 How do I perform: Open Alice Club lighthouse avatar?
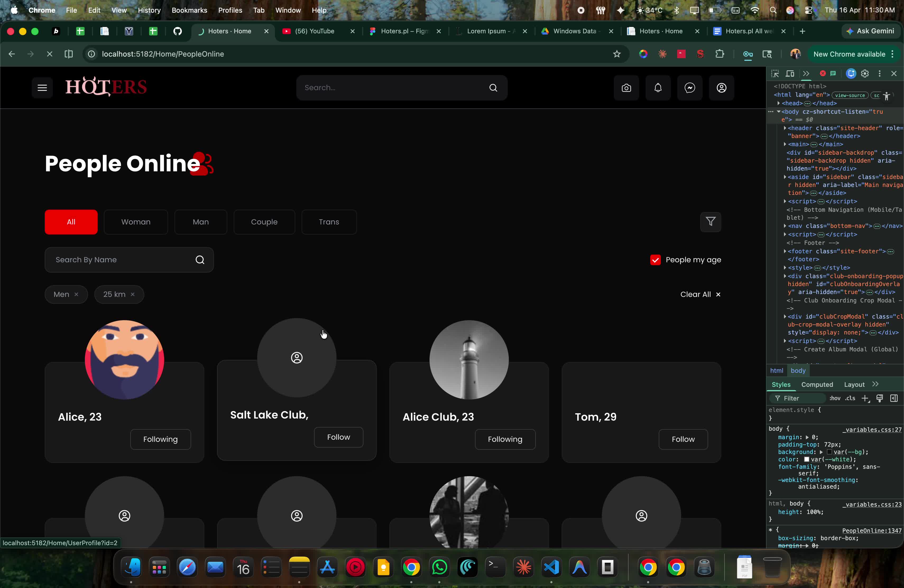tap(469, 360)
